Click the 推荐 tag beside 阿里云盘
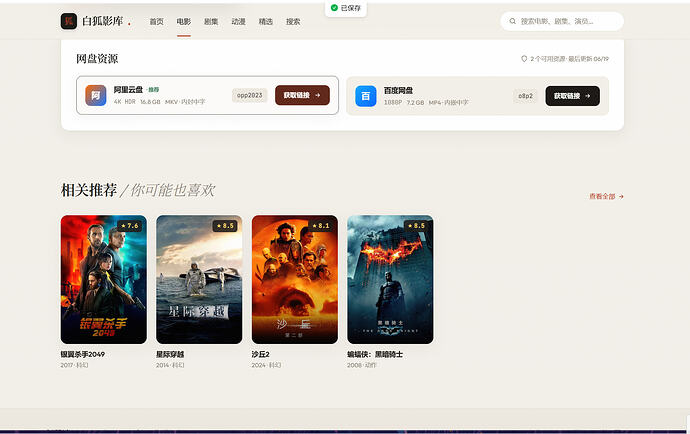Viewport: 690px width, 434px height. point(153,90)
